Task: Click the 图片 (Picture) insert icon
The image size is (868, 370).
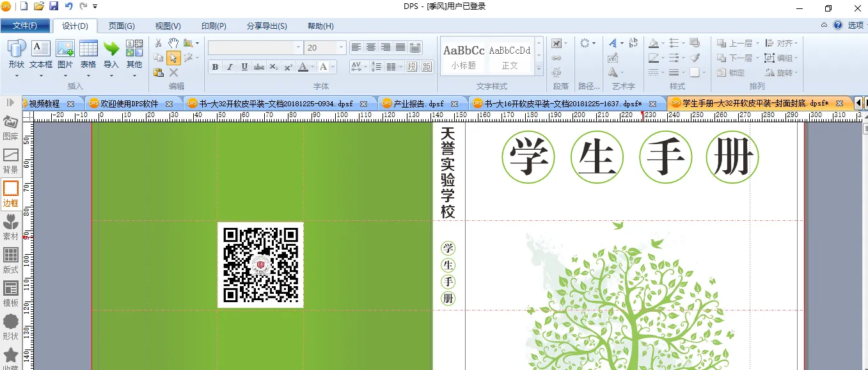Action: [x=65, y=49]
